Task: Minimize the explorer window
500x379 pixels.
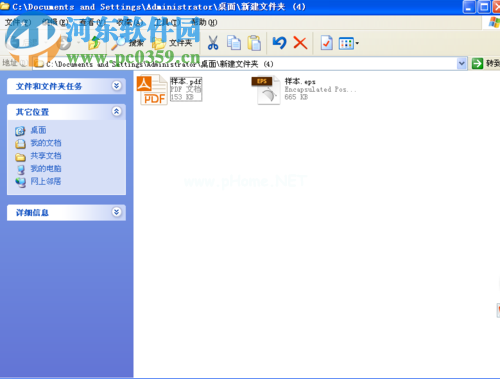Action: point(469,7)
